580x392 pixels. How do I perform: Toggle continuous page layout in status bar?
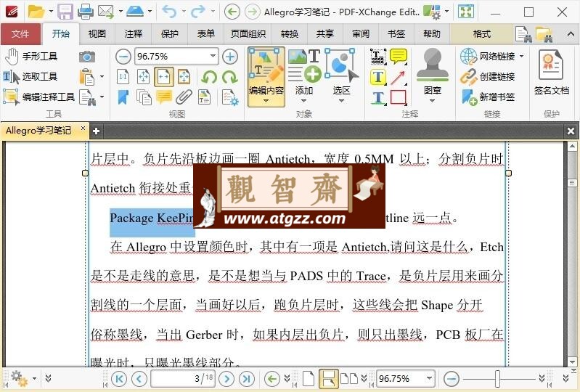[328, 378]
